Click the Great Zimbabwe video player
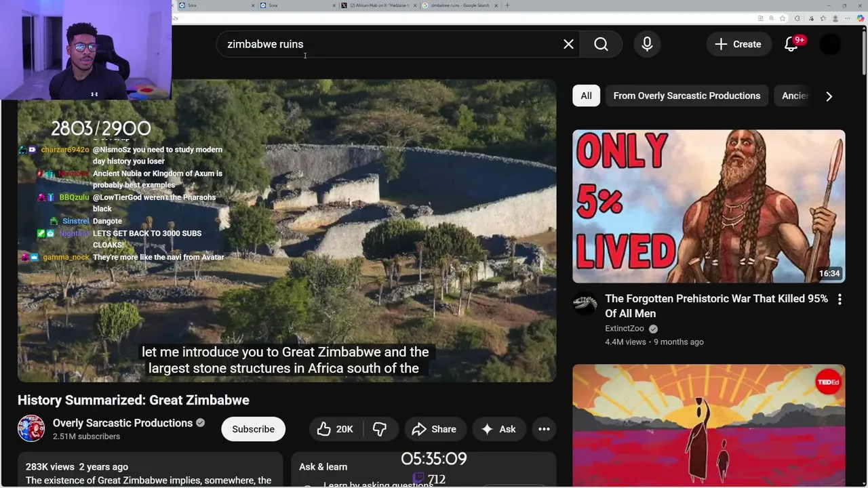 pos(287,230)
